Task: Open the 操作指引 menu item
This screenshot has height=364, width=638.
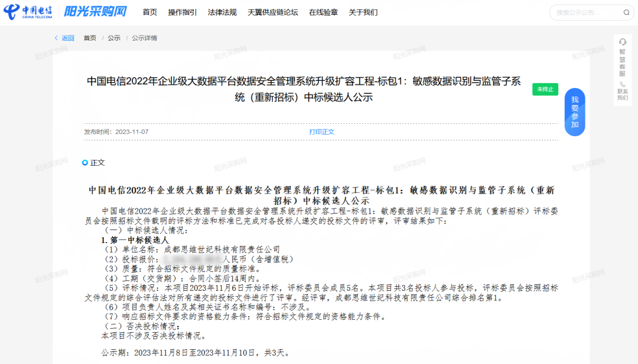Action: (183, 12)
